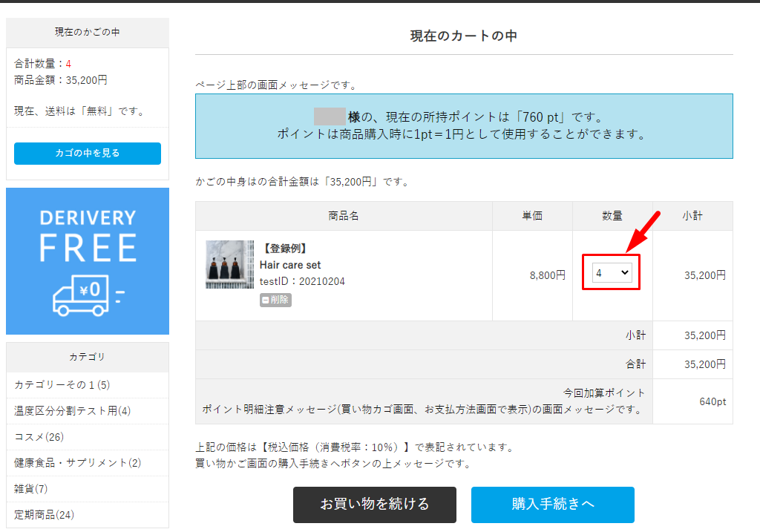Click the 削除 delete button

[275, 300]
